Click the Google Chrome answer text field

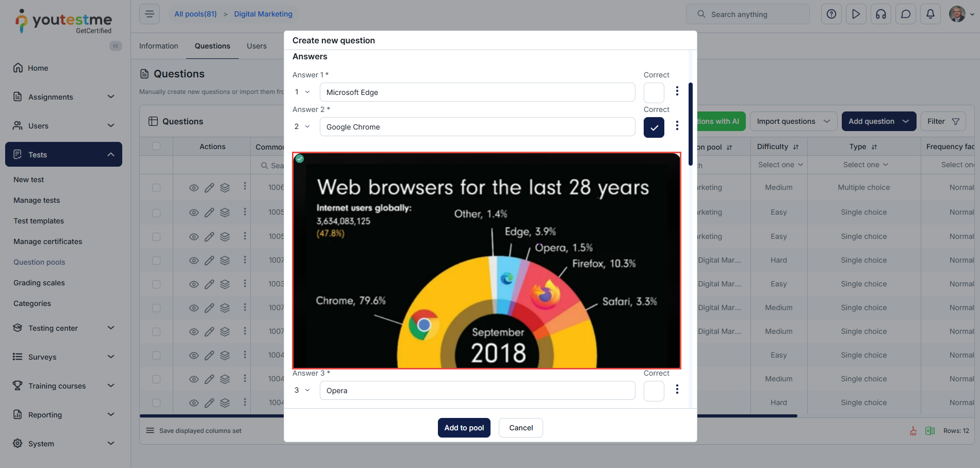pyautogui.click(x=477, y=127)
